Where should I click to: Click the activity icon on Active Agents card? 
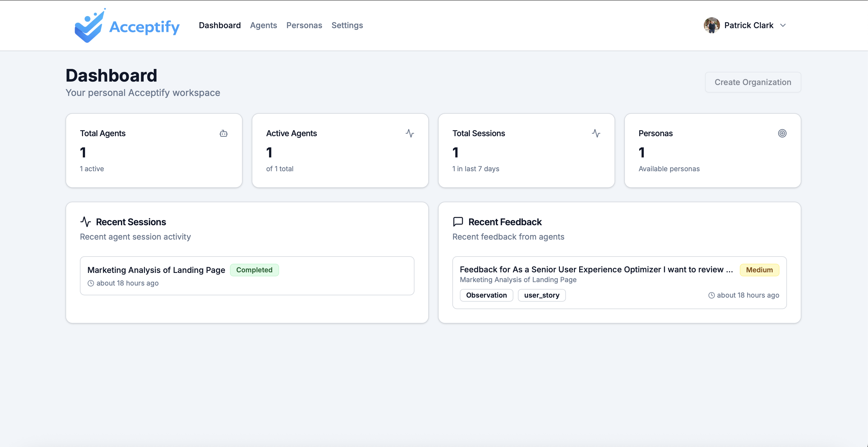[410, 133]
